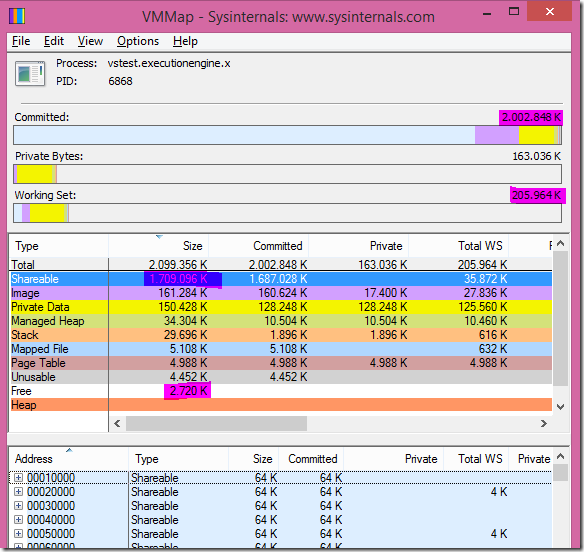584x552 pixels.
Task: Select the Page Table row
Action: click(281, 363)
